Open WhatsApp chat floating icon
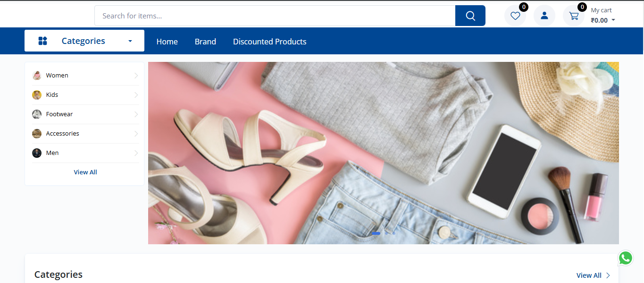The width and height of the screenshot is (644, 283). [626, 258]
